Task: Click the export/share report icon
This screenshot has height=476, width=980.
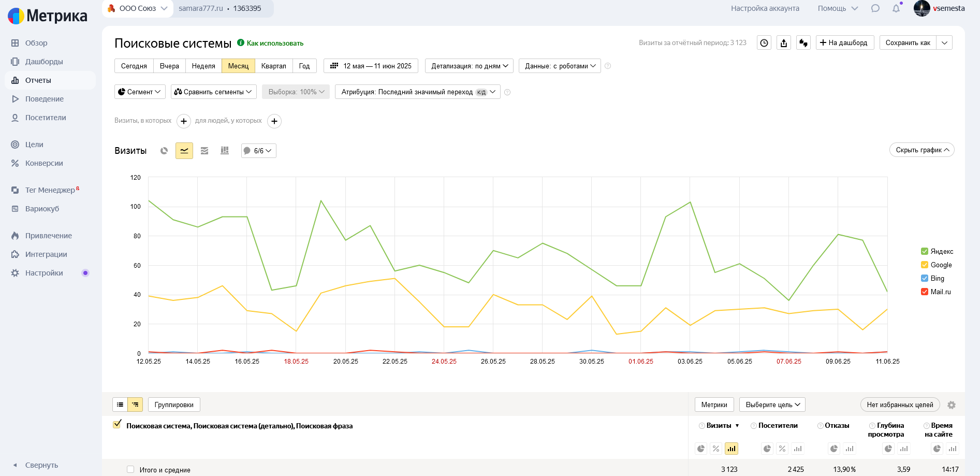Action: [x=784, y=43]
